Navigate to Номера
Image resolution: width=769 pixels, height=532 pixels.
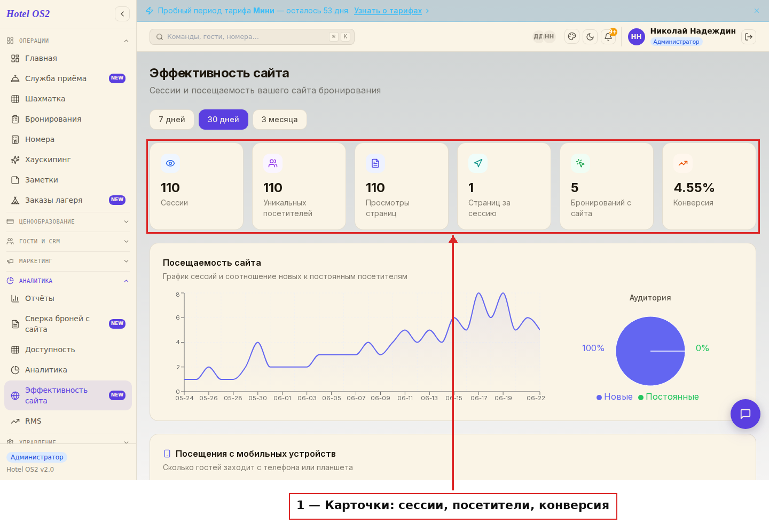click(x=68, y=139)
